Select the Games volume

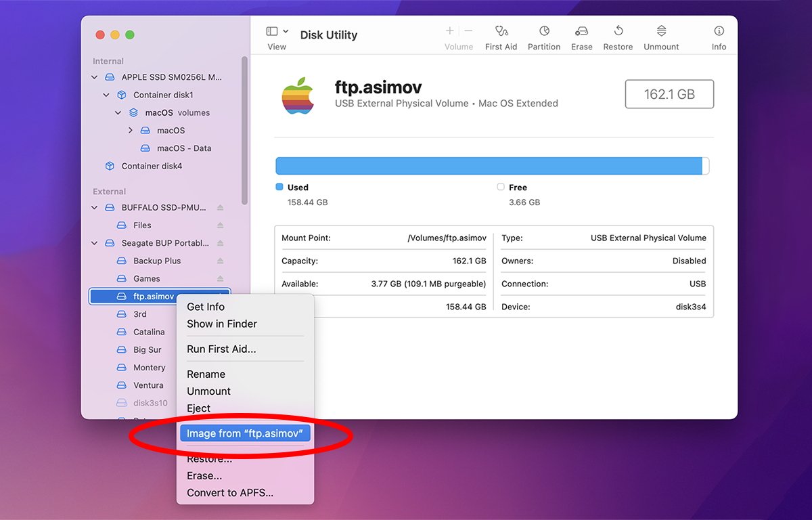[147, 278]
